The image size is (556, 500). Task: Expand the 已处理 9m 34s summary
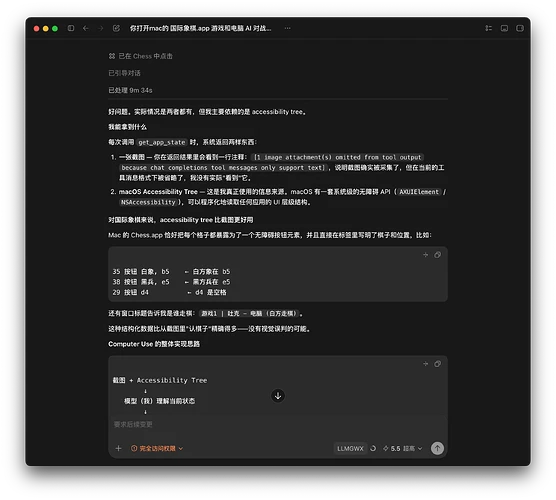pyautogui.click(x=130, y=90)
